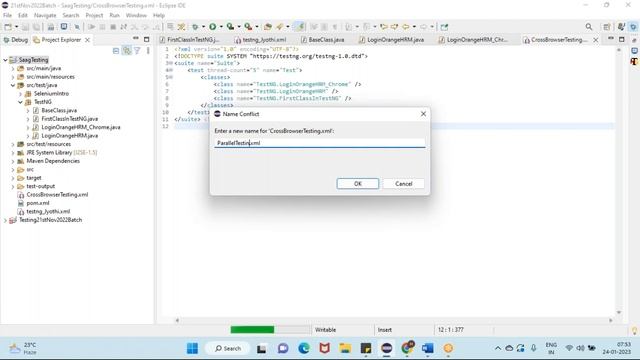Open the FirstClassInTestNG.java editor tab
Screen dimensions: 640x360
(x=190, y=40)
